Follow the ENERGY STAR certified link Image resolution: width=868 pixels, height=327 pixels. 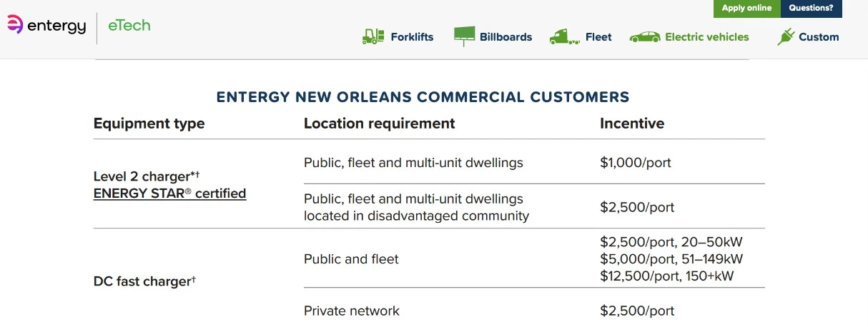(x=169, y=193)
